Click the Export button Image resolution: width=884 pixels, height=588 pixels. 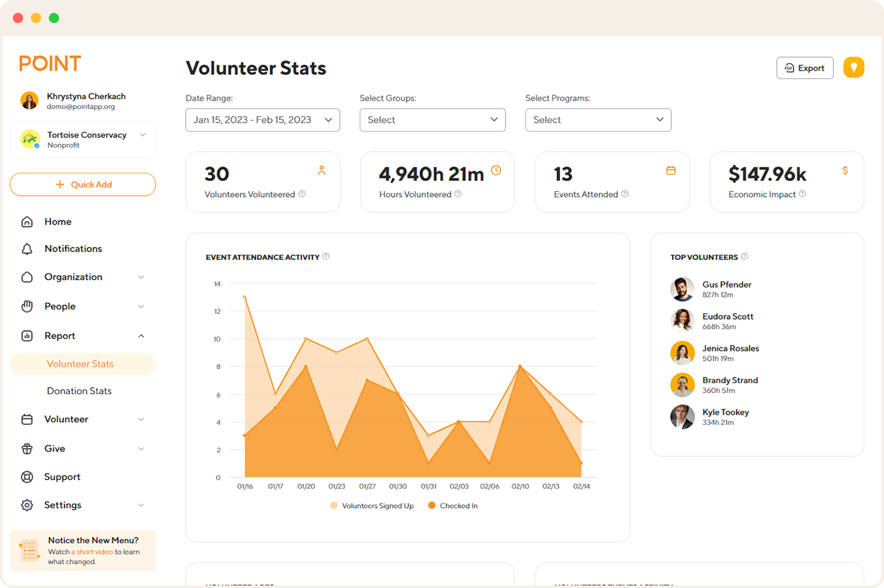point(804,67)
